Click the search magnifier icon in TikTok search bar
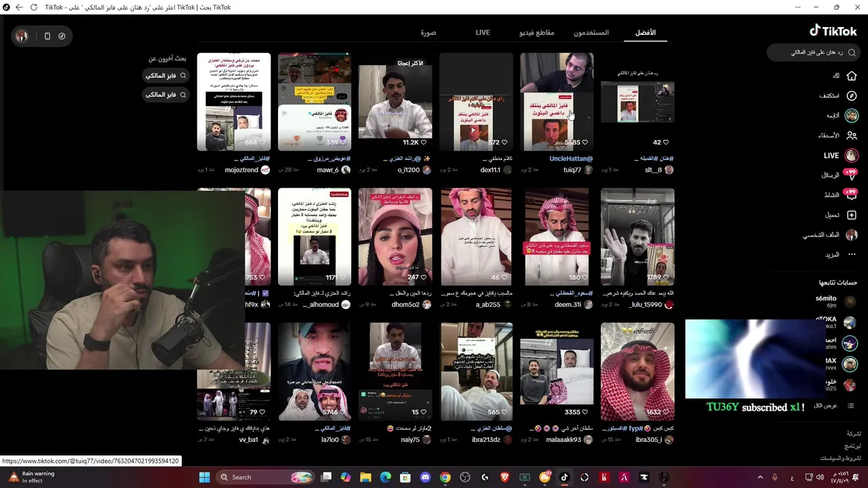The height and width of the screenshot is (488, 868). point(852,52)
